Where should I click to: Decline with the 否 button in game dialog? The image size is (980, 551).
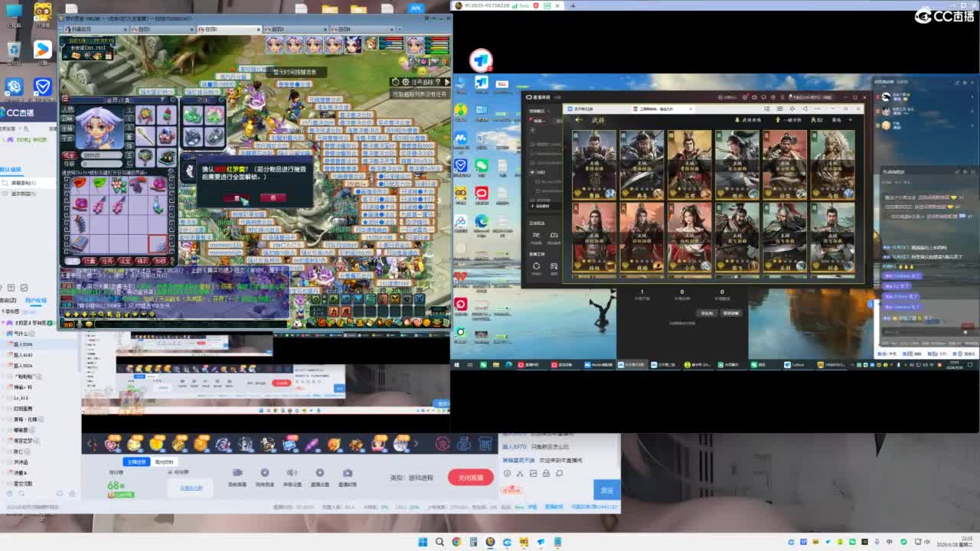click(273, 197)
